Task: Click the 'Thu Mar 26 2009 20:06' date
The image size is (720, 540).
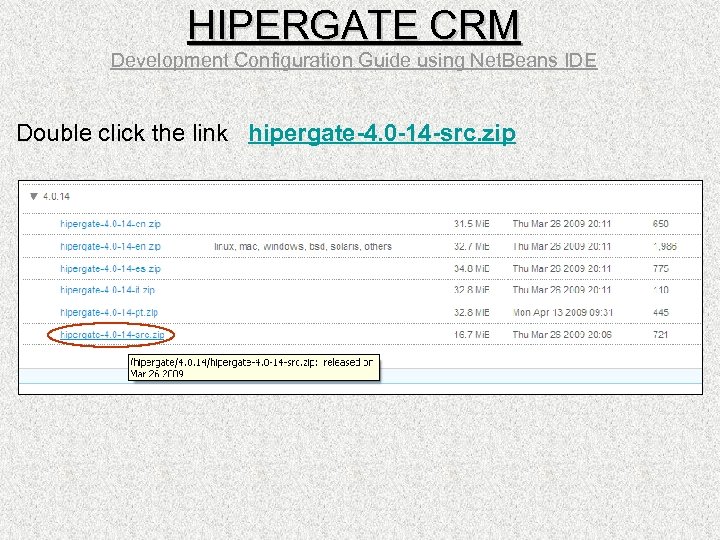Action: [x=562, y=335]
